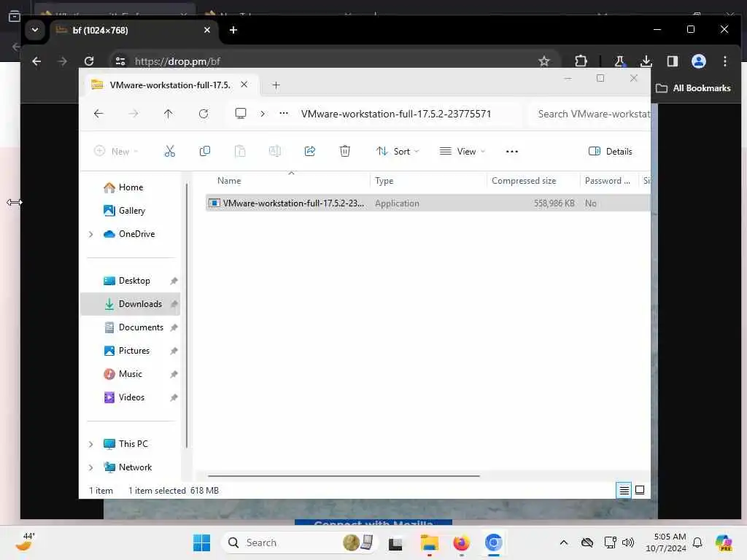The width and height of the screenshot is (747, 560).
Task: Click the horizontal scrollbar in file list
Action: click(x=344, y=475)
